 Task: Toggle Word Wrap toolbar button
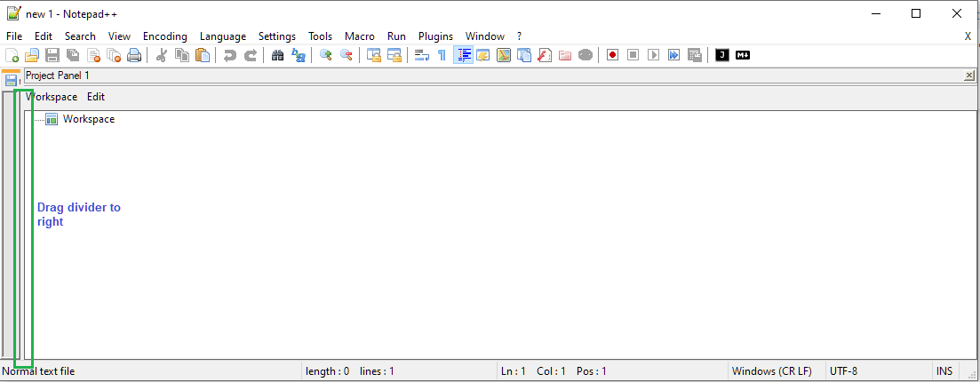pos(422,55)
